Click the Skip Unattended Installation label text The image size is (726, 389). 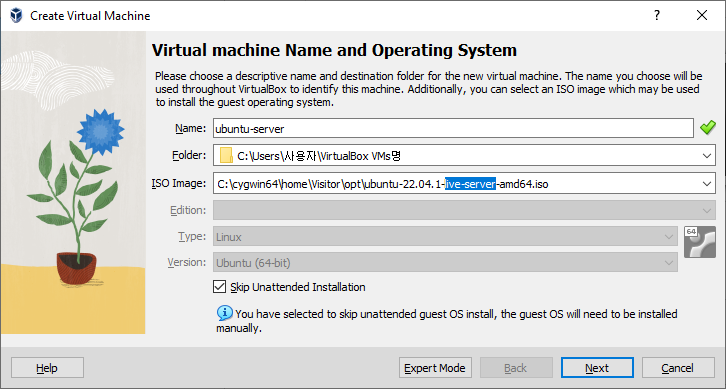click(x=298, y=287)
